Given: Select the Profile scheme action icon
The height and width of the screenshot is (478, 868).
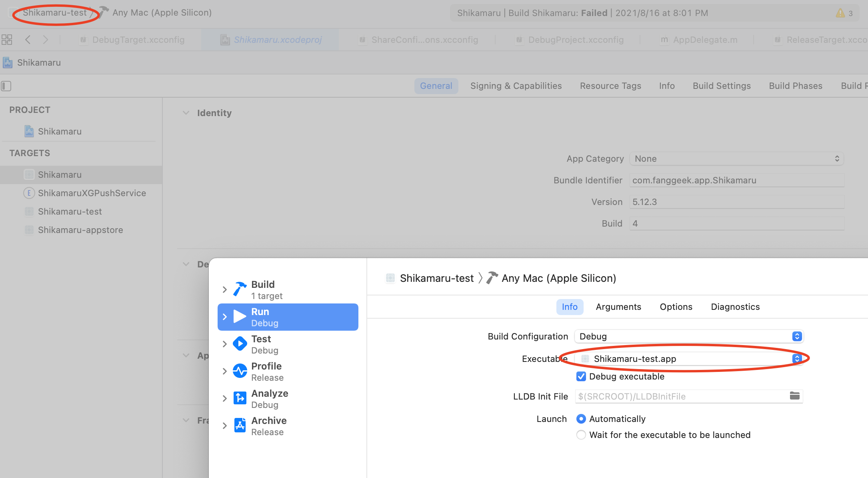Looking at the screenshot, I should [x=240, y=371].
